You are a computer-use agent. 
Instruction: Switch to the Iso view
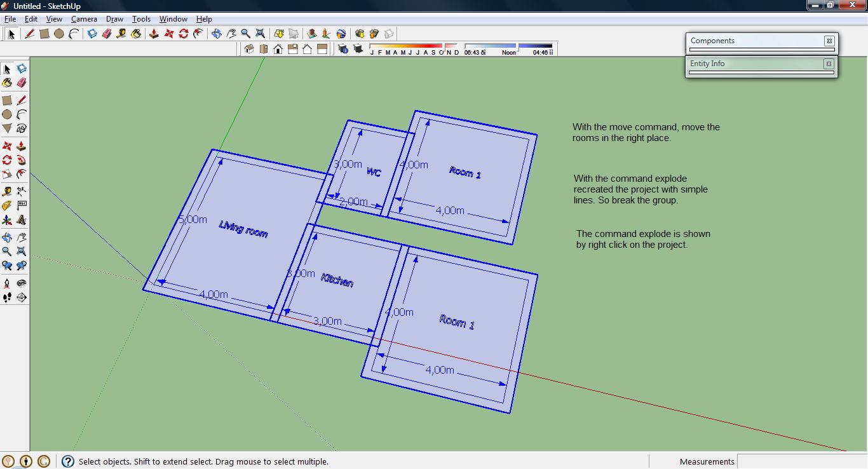point(249,49)
